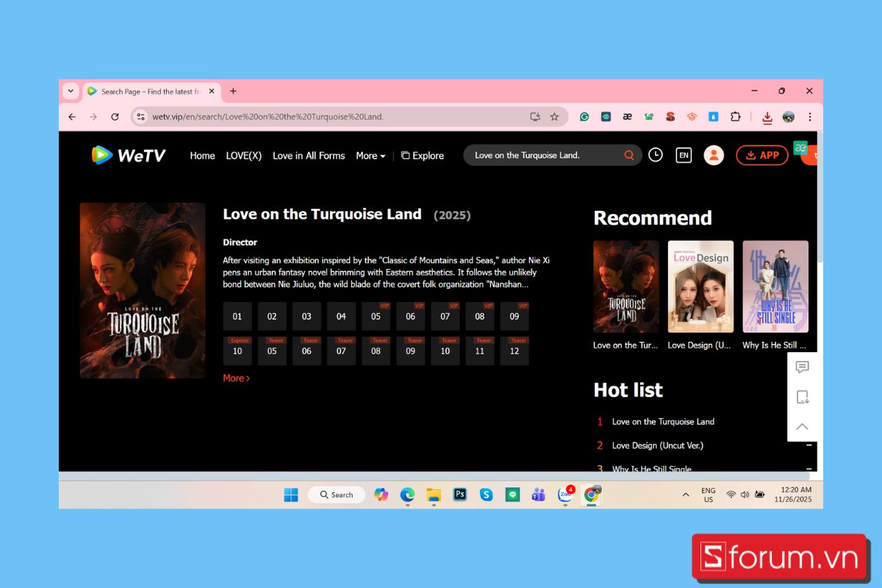This screenshot has height=588, width=882.
Task: Click the orange graduation cap extension
Action: [x=692, y=117]
